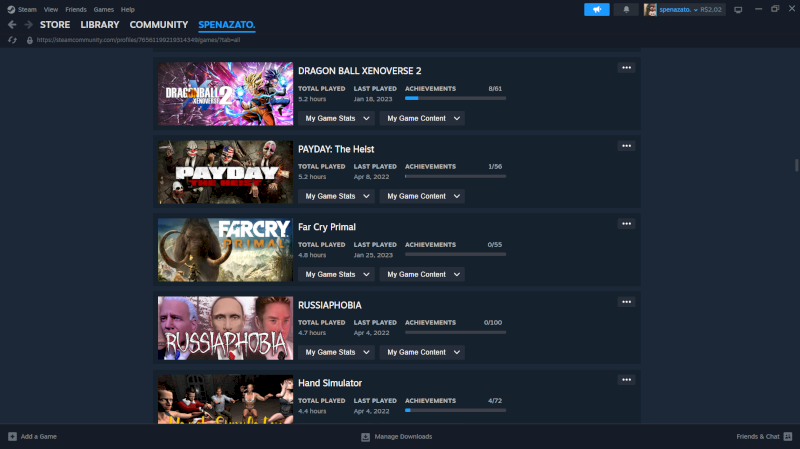Click the padlock icon beside the URL

(30, 40)
